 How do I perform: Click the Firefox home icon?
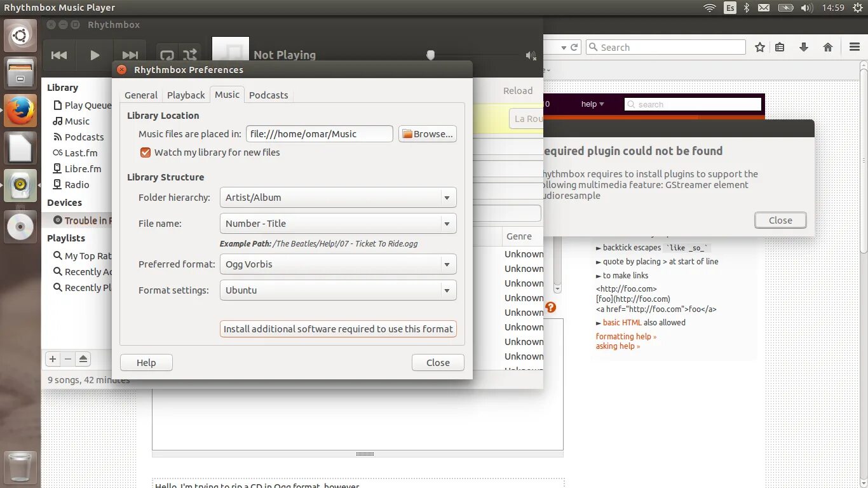click(828, 48)
